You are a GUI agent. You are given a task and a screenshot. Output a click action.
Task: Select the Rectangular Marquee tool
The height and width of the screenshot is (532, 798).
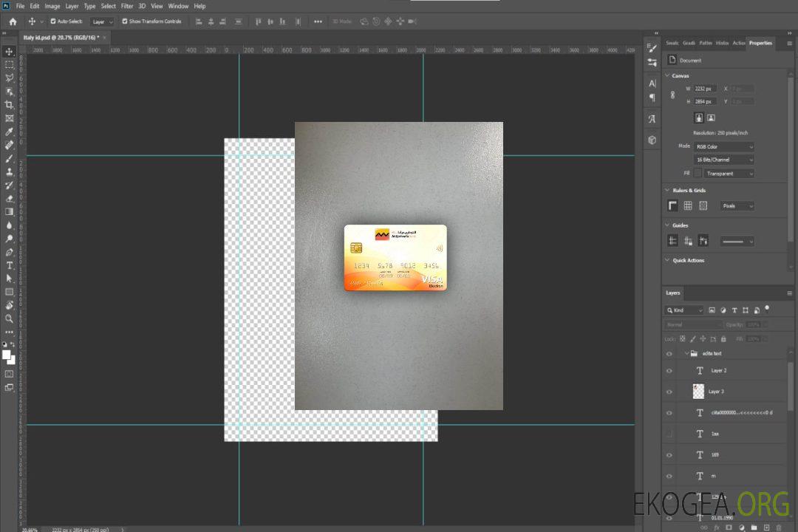click(9, 65)
